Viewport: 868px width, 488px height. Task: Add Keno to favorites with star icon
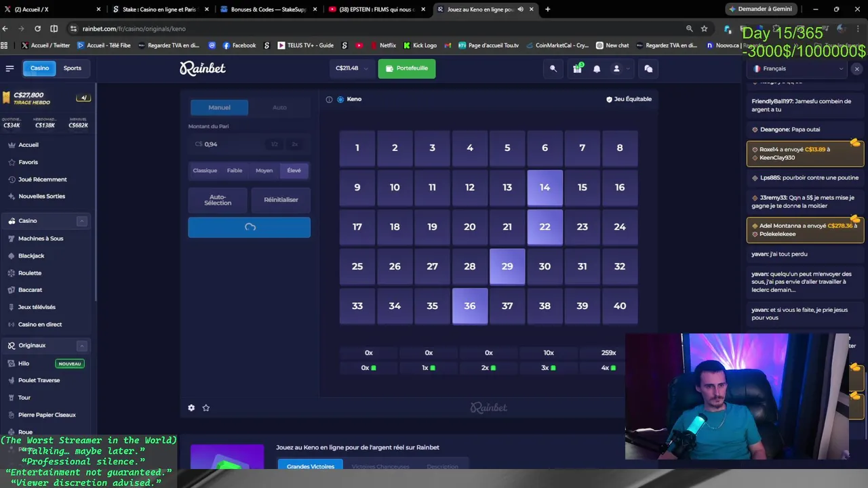click(206, 407)
